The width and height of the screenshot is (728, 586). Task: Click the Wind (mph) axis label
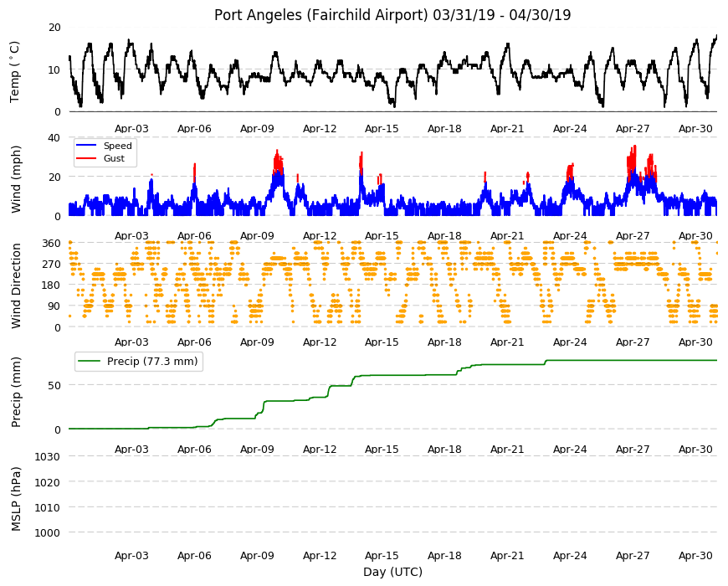(x=16, y=179)
